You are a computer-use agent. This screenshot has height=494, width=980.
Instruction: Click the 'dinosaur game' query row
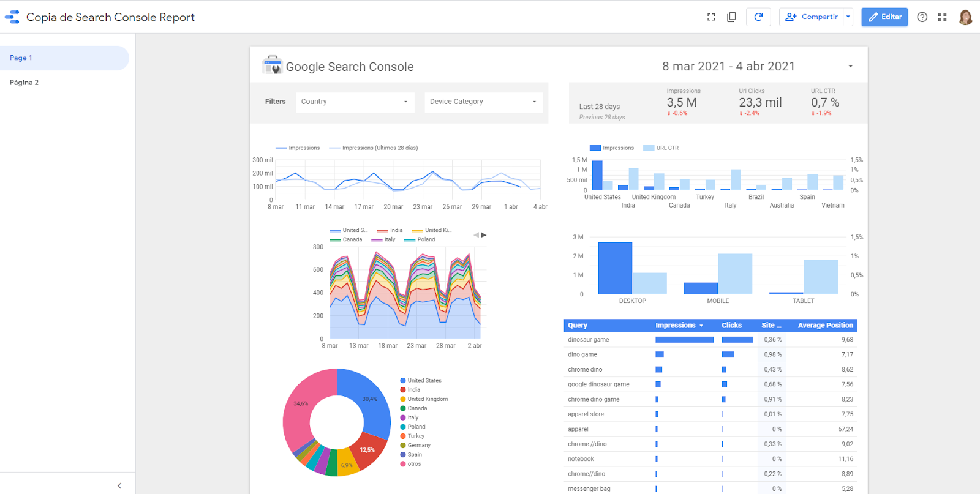[710, 340]
